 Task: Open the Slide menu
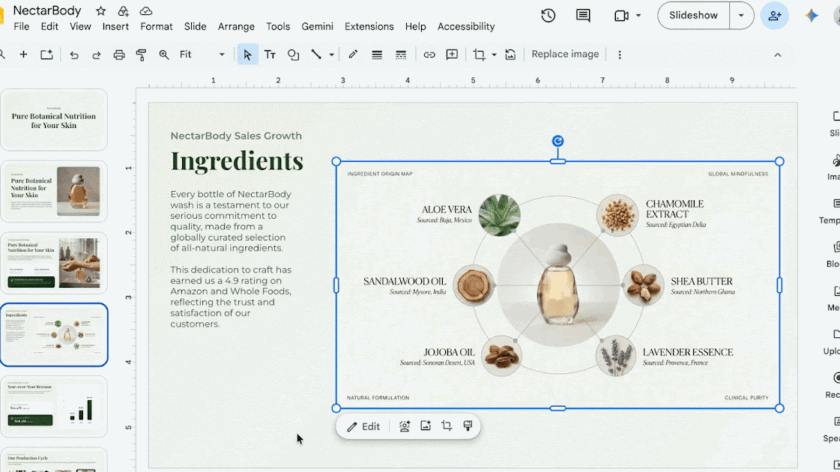point(195,26)
